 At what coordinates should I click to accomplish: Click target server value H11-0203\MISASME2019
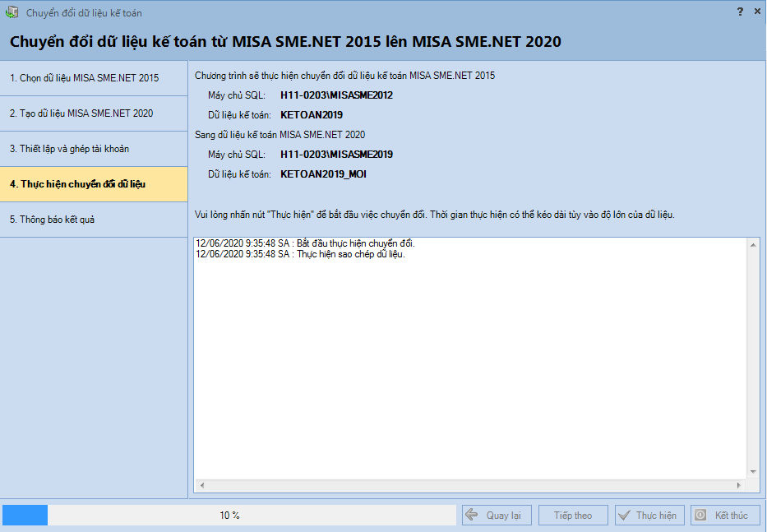click(336, 155)
